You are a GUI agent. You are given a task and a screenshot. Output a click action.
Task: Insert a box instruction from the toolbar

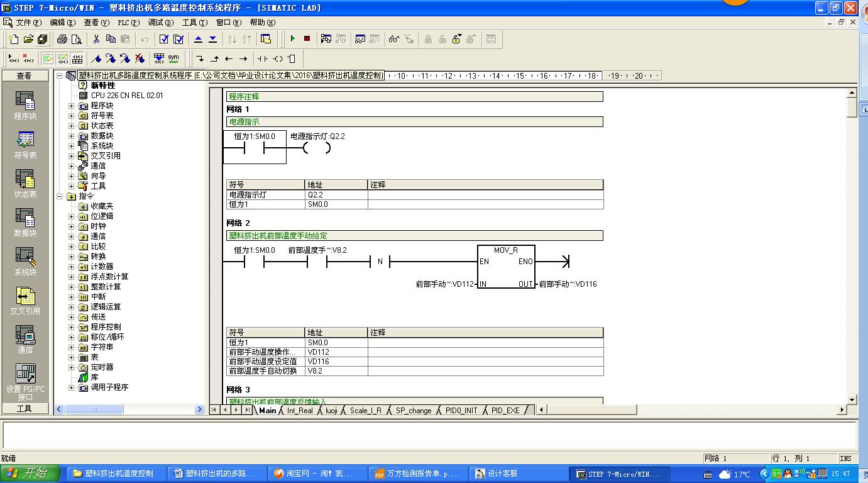point(291,58)
